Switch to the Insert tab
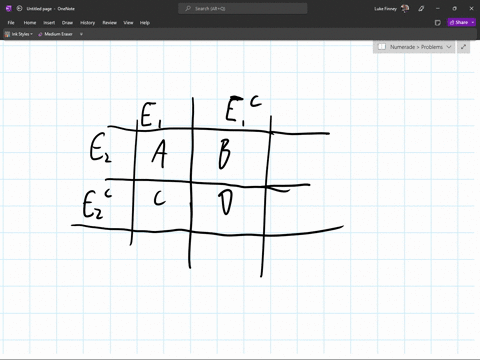The image size is (480, 360). tap(49, 23)
